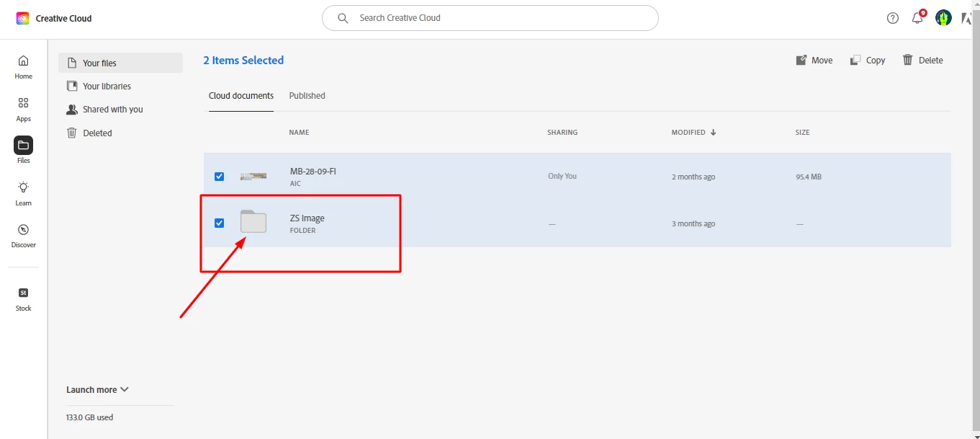The width and height of the screenshot is (980, 439).
Task: Click the Adobe logo at top right
Action: 966,18
